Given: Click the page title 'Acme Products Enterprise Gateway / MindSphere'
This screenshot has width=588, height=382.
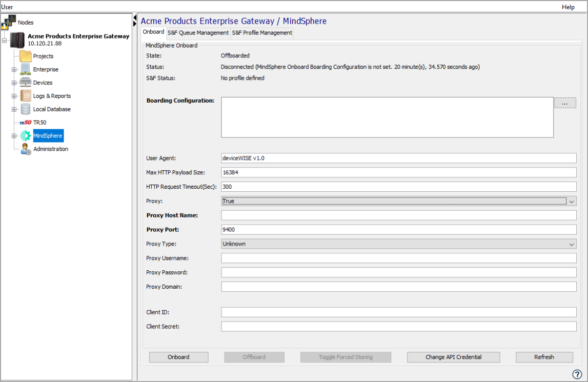Looking at the screenshot, I should 234,21.
